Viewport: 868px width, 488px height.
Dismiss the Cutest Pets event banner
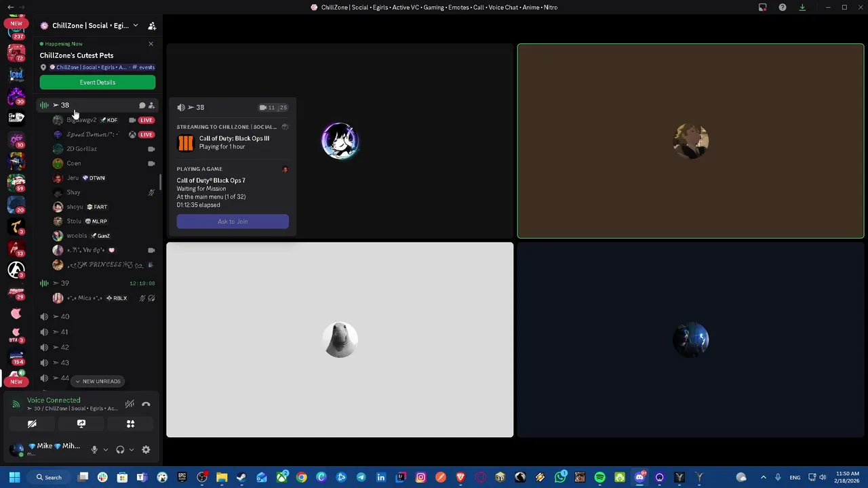point(151,44)
